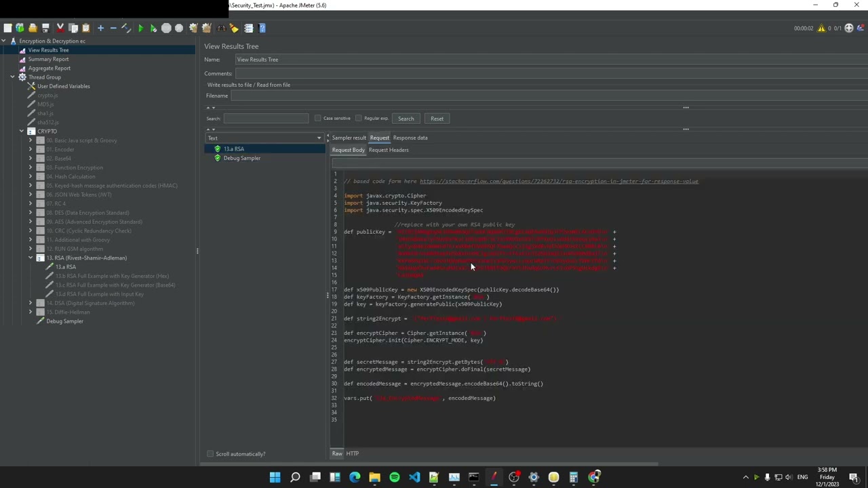Click the Open folder toolbar icon
Image resolution: width=868 pixels, height=488 pixels.
[x=33, y=28]
